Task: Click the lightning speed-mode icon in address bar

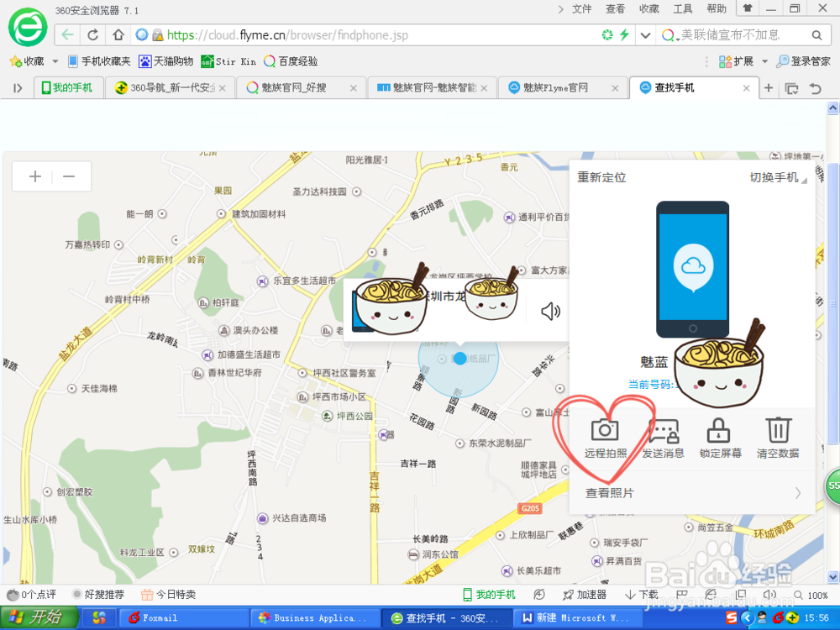Action: click(x=624, y=34)
